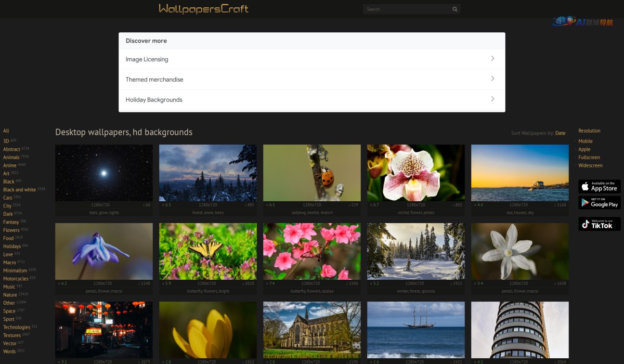This screenshot has width=624, height=364.
Task: Open the ladybug on branch wallpaper
Action: (x=311, y=173)
